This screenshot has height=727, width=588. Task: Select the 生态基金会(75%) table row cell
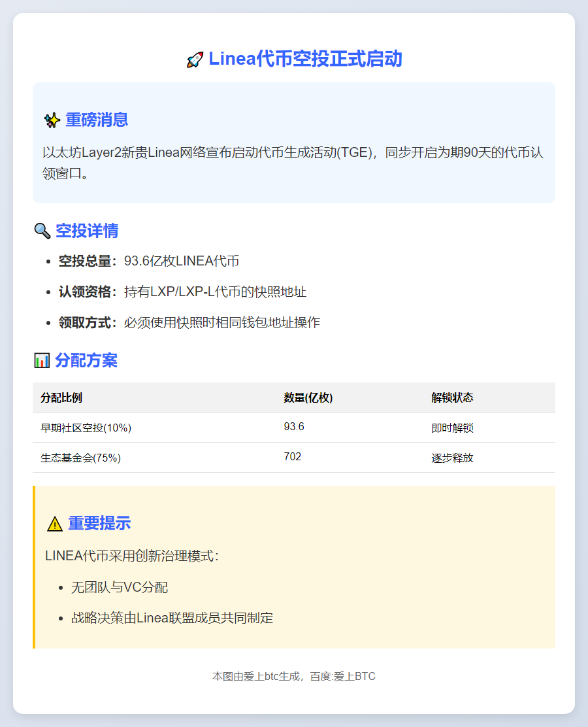[80, 458]
